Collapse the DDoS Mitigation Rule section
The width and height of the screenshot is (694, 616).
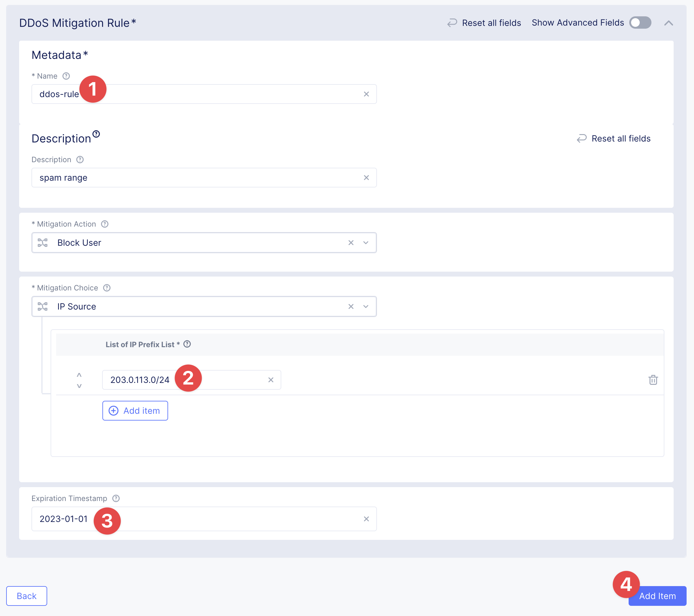668,23
